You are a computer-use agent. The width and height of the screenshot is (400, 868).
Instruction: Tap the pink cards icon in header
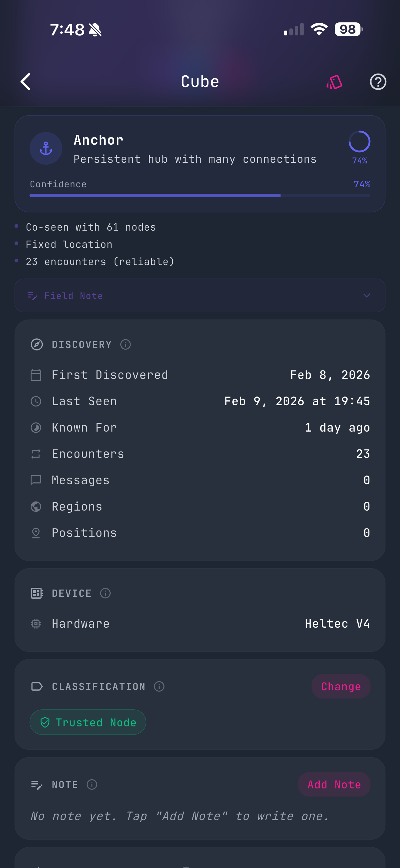point(334,82)
